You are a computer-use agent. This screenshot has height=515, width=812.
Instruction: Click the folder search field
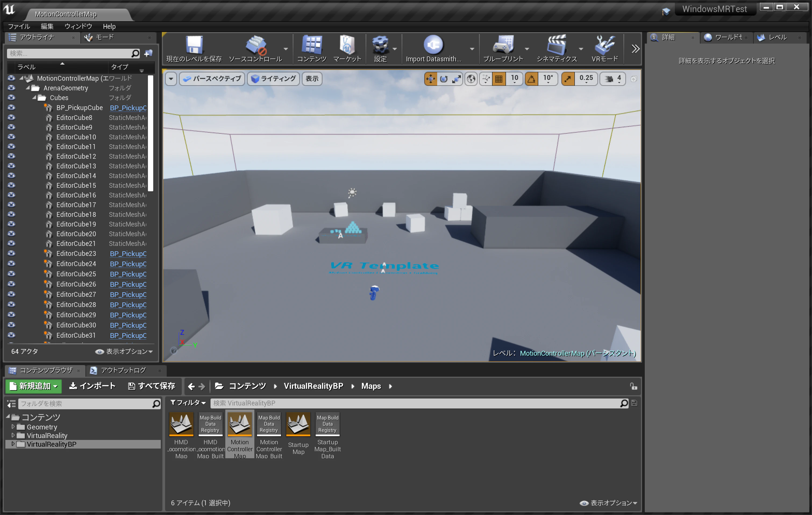pyautogui.click(x=86, y=404)
